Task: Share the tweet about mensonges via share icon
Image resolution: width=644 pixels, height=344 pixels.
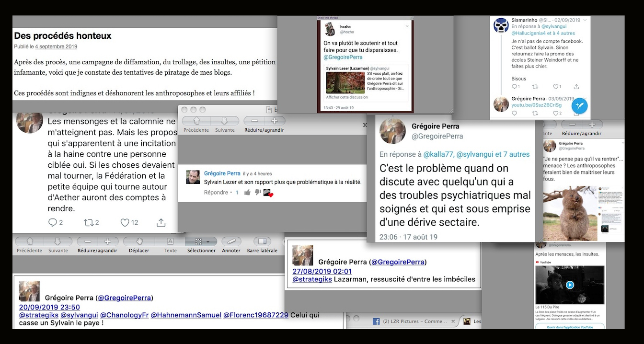Action: point(161,222)
